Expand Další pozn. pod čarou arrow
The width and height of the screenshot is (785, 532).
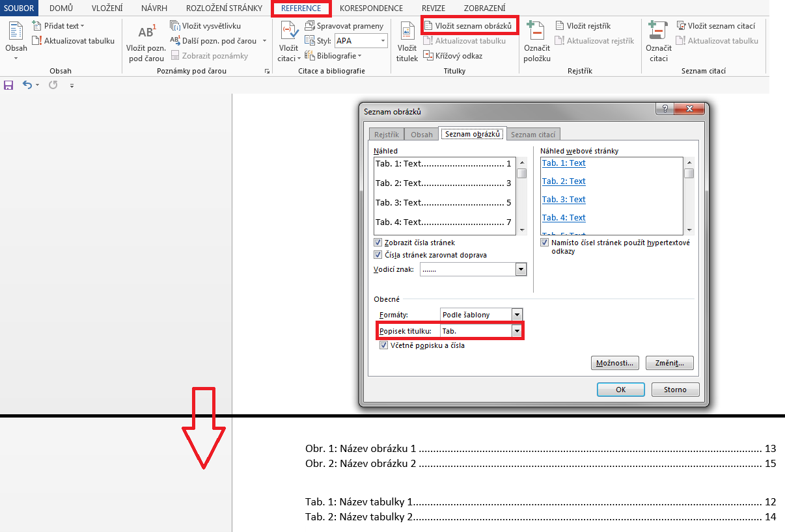(x=264, y=41)
